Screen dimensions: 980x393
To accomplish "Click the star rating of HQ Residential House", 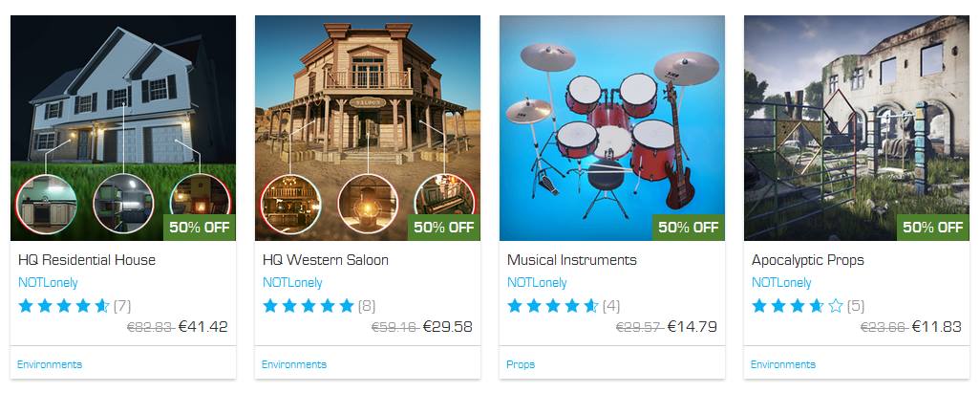I will coord(64,306).
